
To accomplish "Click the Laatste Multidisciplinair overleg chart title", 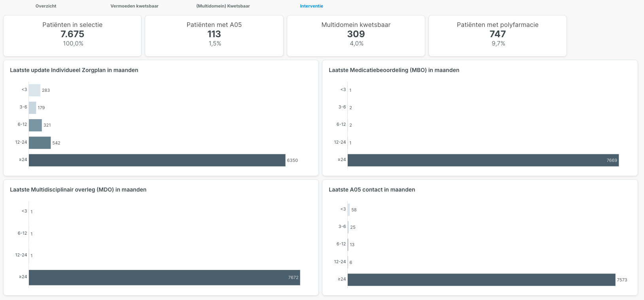I will coord(78,190).
